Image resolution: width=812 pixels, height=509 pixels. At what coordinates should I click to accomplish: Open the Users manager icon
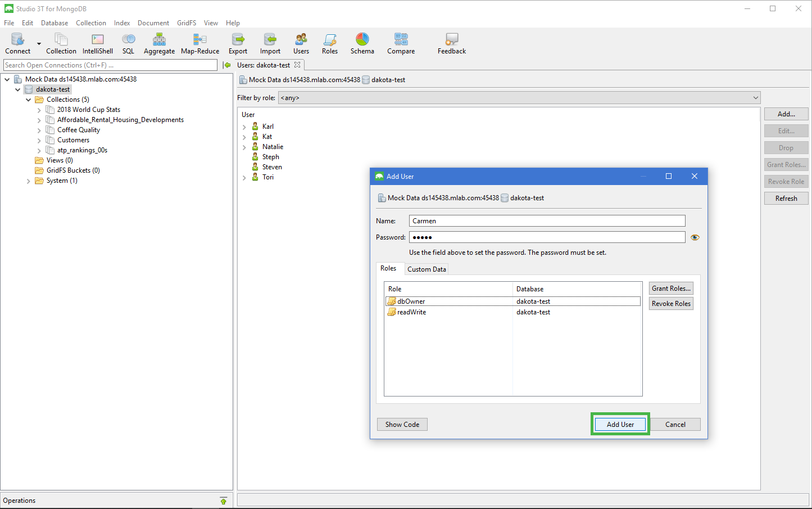tap(301, 43)
